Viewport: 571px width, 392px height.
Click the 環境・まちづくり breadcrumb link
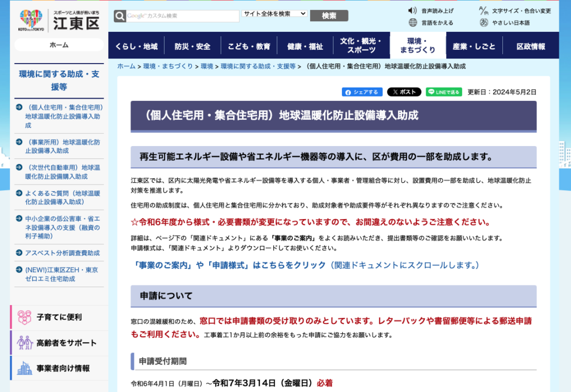pos(168,66)
